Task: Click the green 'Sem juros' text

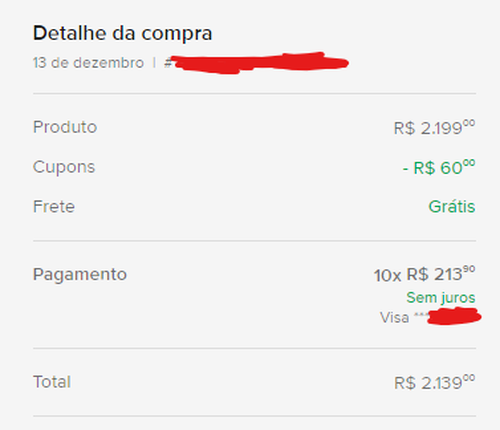Action: click(x=441, y=298)
